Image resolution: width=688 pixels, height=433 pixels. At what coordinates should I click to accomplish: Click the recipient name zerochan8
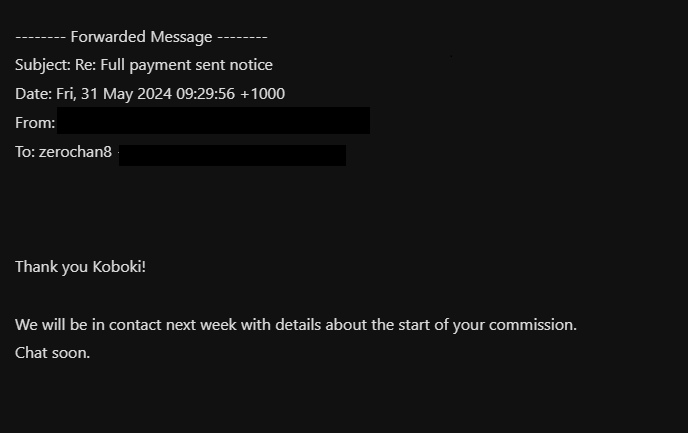coord(75,152)
